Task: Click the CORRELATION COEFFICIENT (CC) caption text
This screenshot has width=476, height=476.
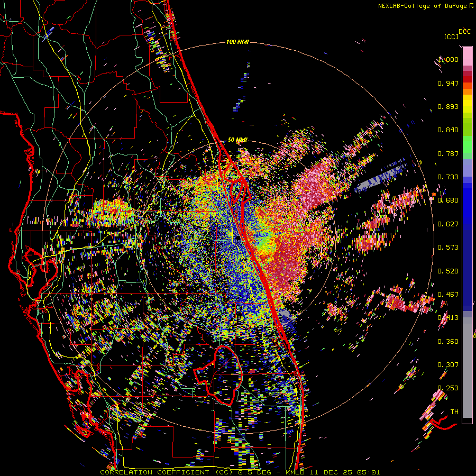Action: 167,472
